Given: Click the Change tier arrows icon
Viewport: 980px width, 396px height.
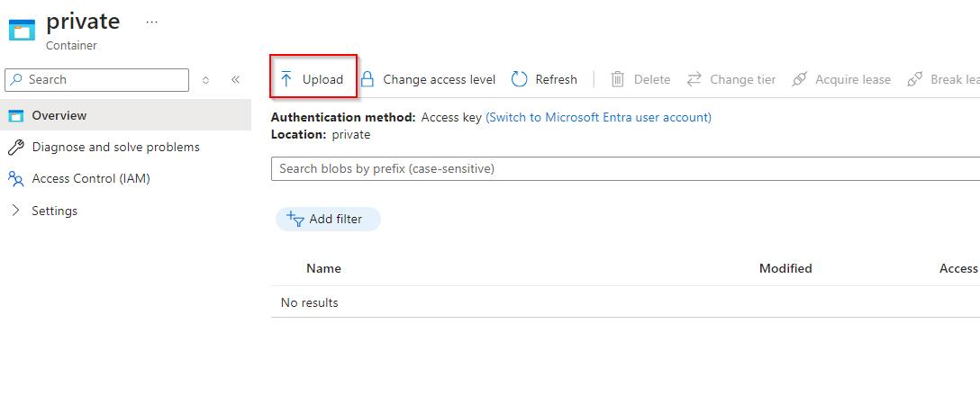Looking at the screenshot, I should pos(694,79).
